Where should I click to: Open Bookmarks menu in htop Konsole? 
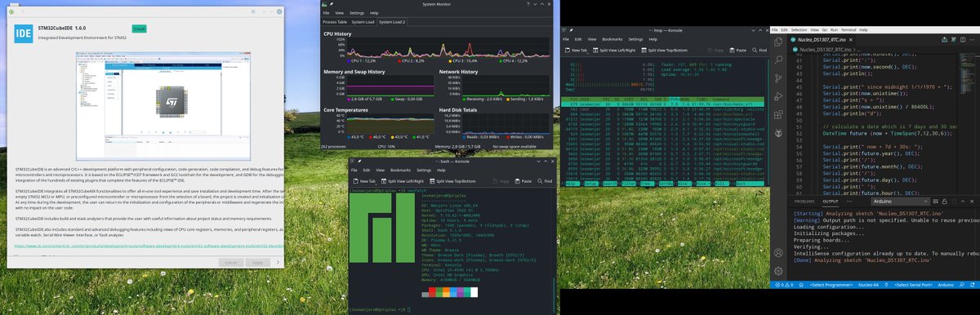pyautogui.click(x=612, y=39)
